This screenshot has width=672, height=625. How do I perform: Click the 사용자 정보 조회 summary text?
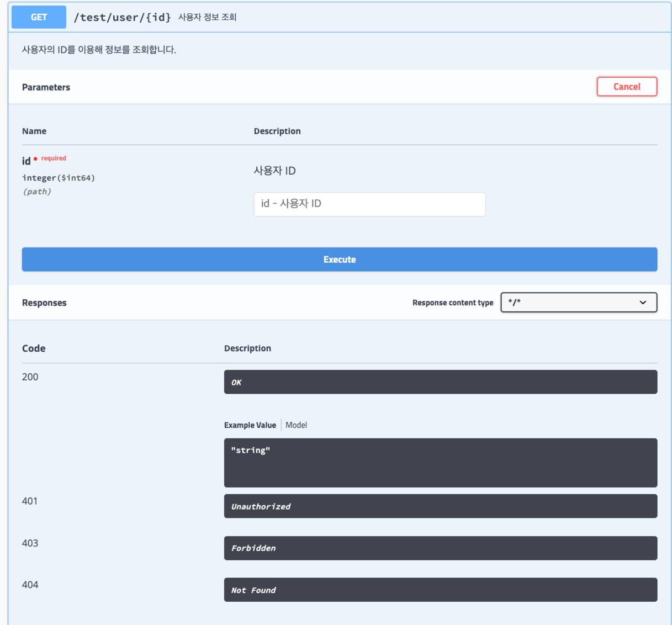click(x=207, y=17)
